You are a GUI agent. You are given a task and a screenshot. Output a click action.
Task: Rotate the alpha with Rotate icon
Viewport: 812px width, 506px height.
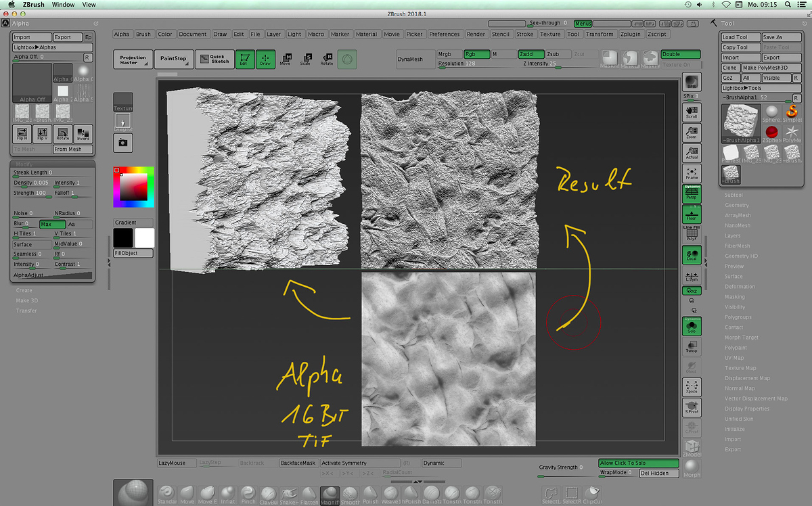pyautogui.click(x=63, y=133)
